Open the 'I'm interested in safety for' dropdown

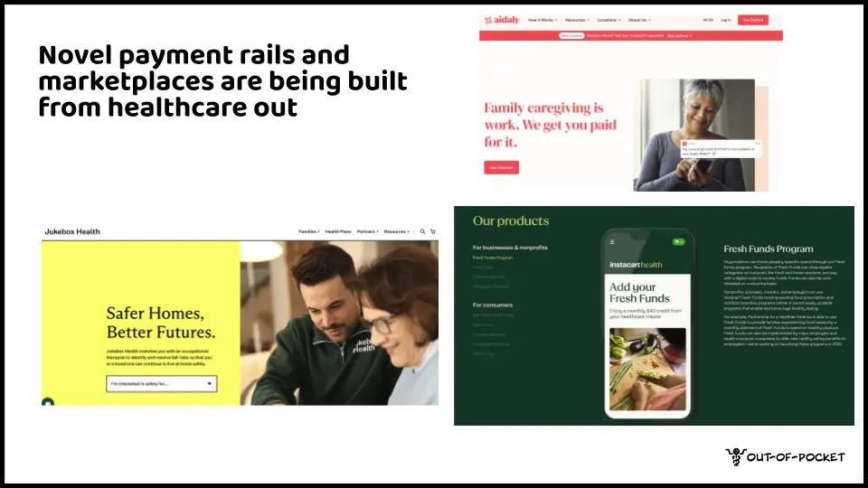pos(162,383)
